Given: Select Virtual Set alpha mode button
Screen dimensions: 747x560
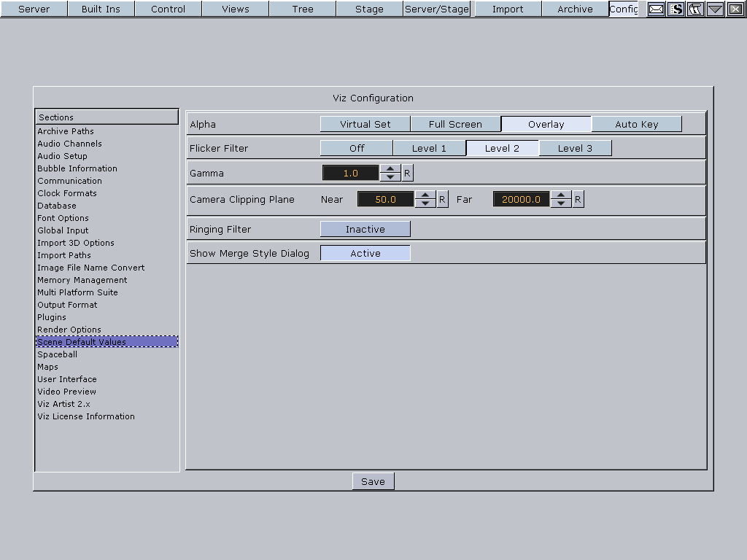Looking at the screenshot, I should [365, 123].
